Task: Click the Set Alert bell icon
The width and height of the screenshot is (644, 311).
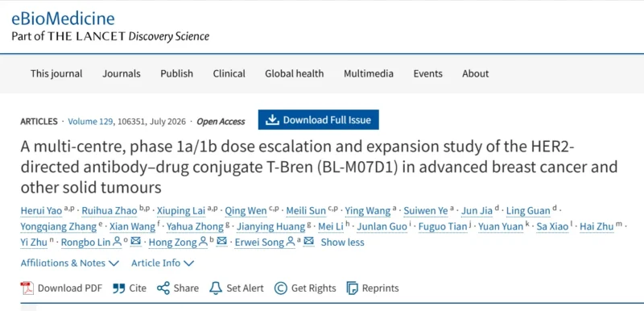Action: [x=216, y=288]
